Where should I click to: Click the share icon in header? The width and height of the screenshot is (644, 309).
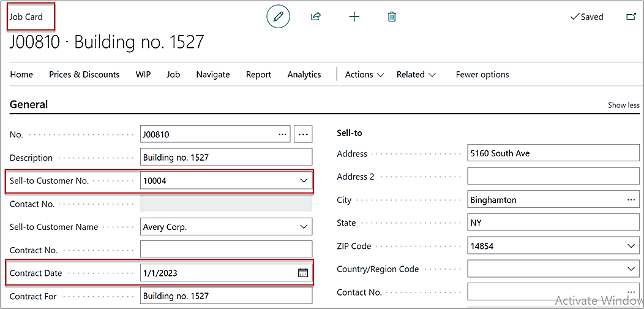(316, 17)
